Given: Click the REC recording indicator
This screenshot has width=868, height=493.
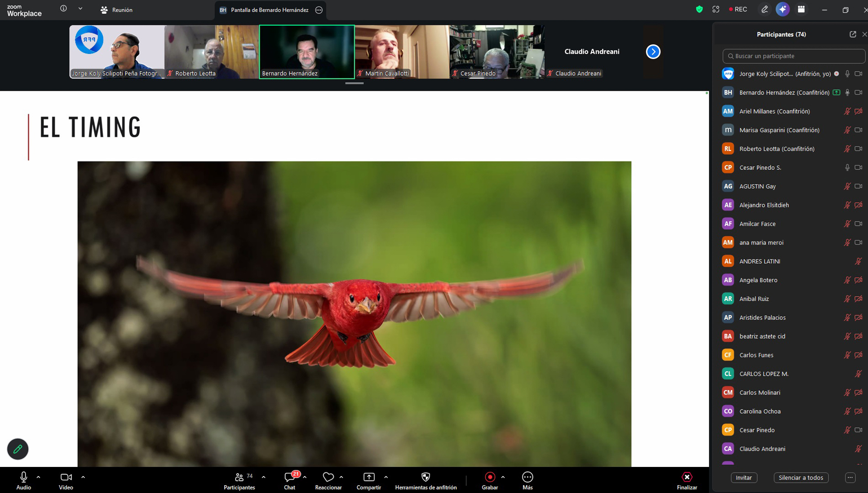Looking at the screenshot, I should [738, 9].
